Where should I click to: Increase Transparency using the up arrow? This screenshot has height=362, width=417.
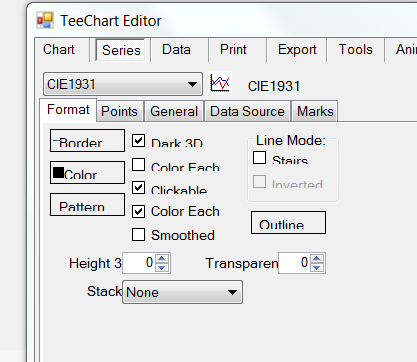317,259
